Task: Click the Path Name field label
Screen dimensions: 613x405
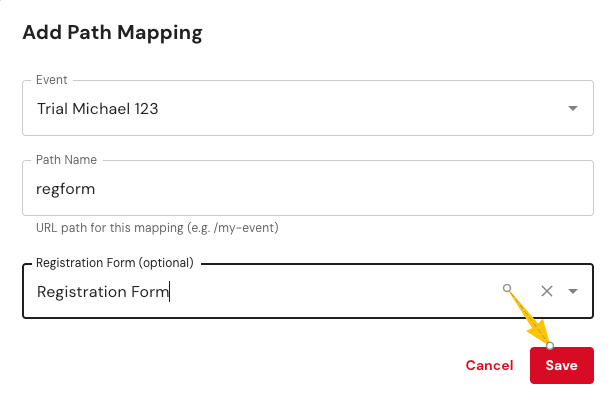Action: [x=66, y=159]
